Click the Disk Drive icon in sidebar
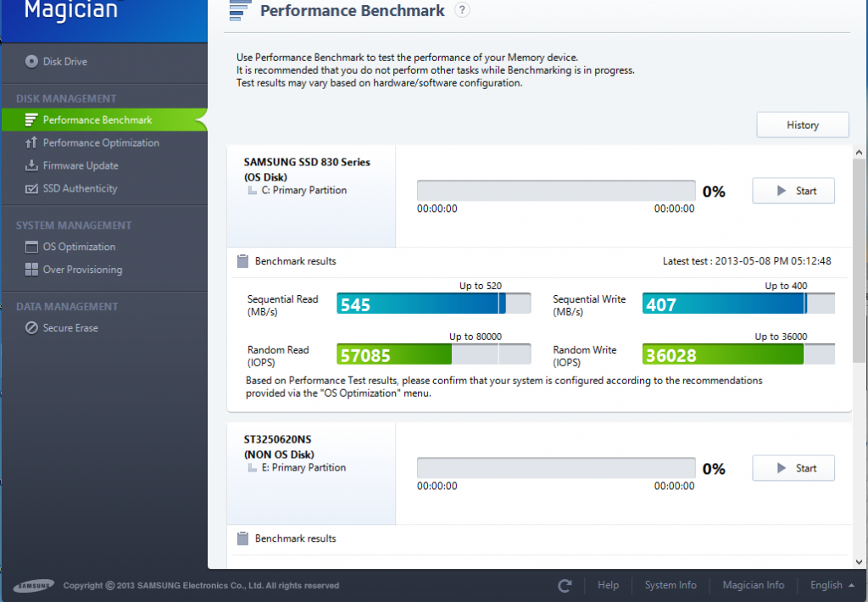The height and width of the screenshot is (602, 868). pos(31,61)
